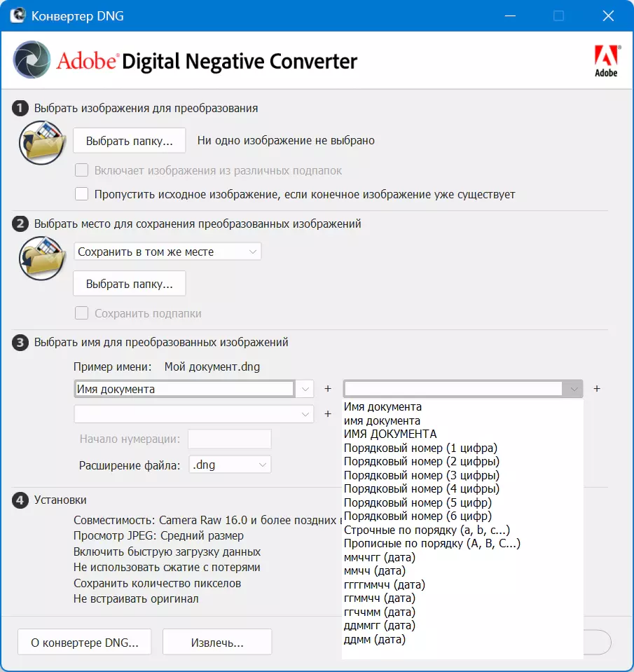Click Не встраивать оригинал text

point(136,598)
